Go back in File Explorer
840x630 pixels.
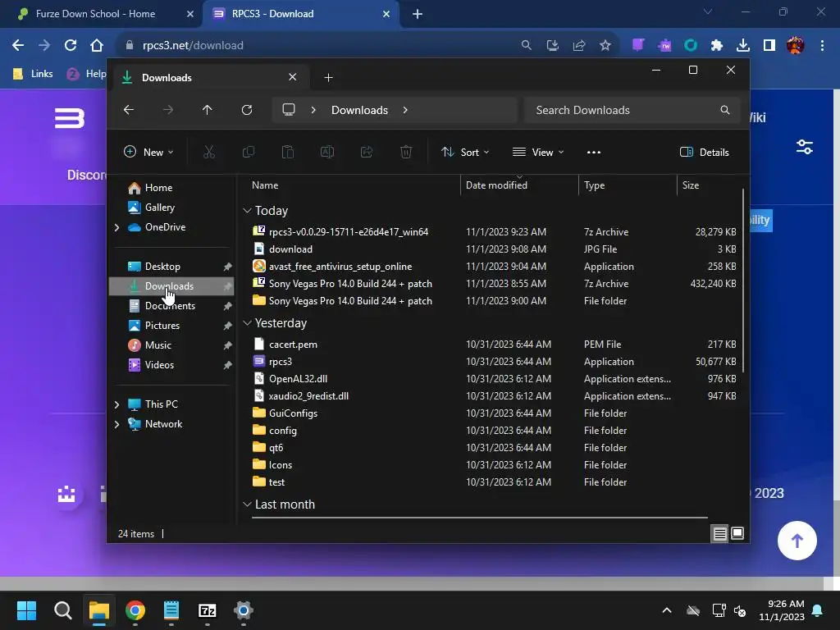(x=129, y=110)
